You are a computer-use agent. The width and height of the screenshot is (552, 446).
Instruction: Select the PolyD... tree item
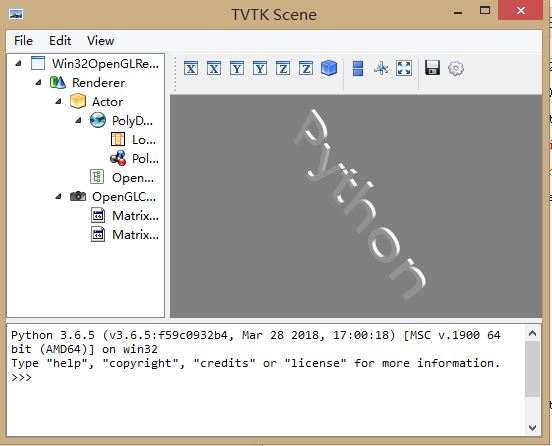coord(132,121)
